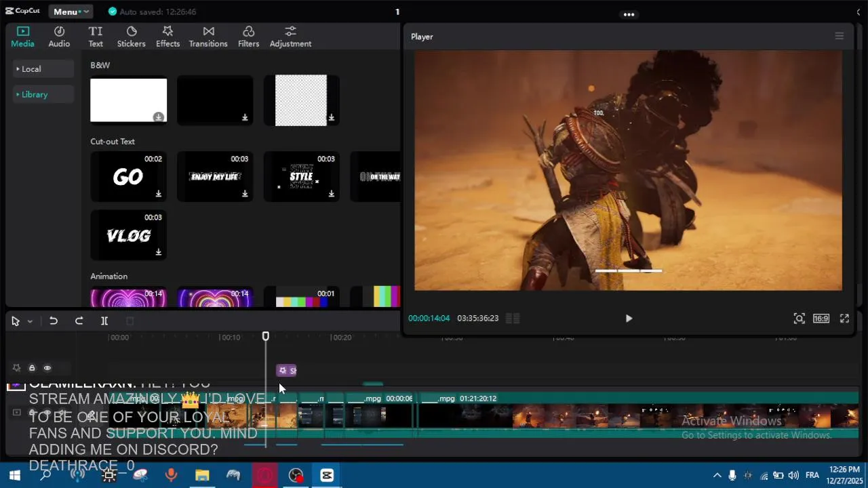Image resolution: width=868 pixels, height=488 pixels.
Task: Show hidden system tray icons
Action: pos(717,475)
